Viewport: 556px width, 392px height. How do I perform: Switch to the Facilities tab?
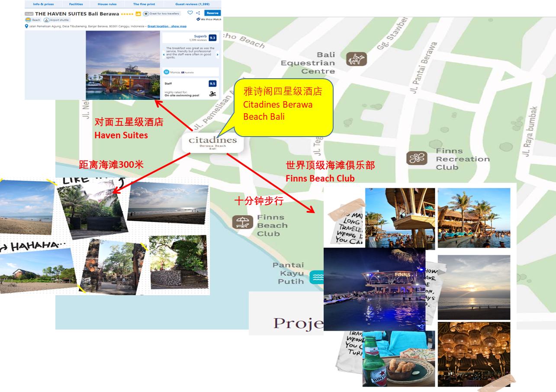76,4
